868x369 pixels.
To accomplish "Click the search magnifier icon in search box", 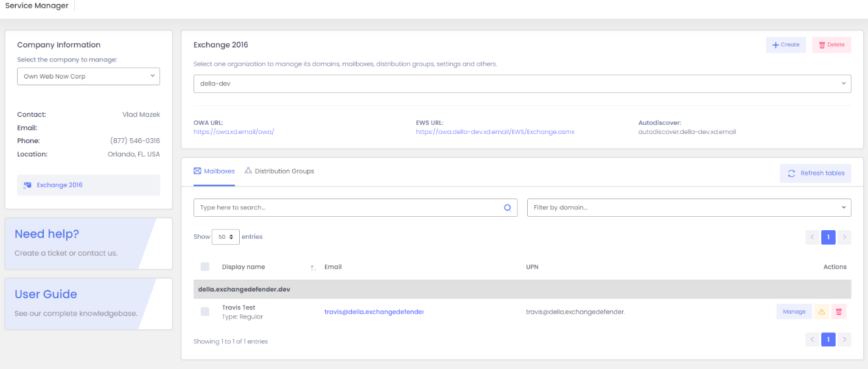I will (507, 208).
